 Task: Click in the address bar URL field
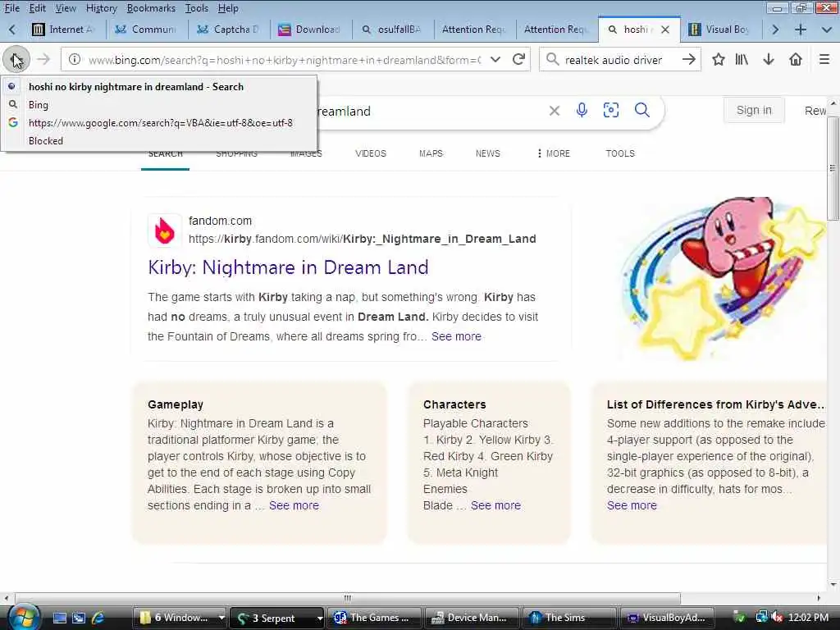(x=284, y=59)
